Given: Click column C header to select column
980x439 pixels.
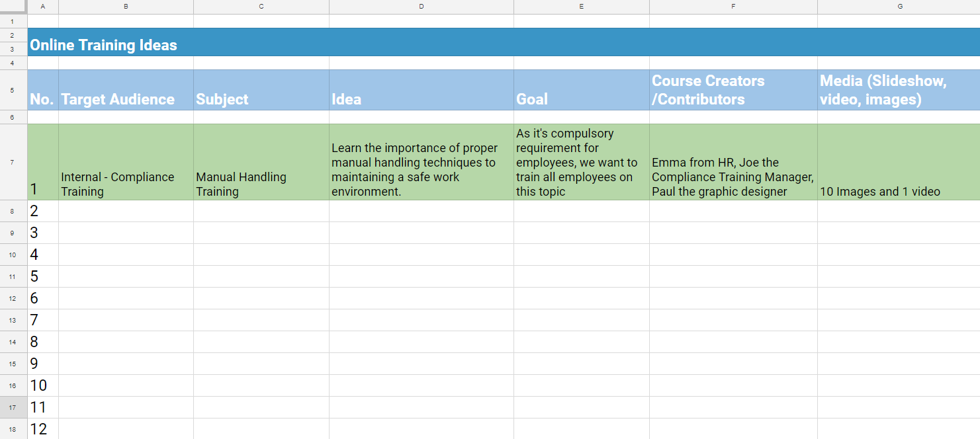Looking at the screenshot, I should 261,7.
